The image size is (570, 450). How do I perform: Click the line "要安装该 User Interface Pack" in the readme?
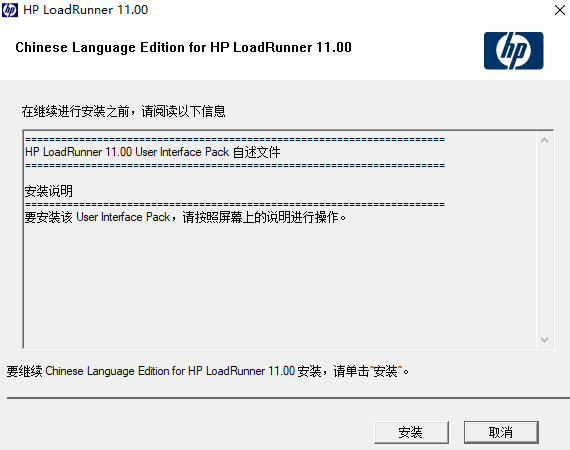pyautogui.click(x=185, y=217)
